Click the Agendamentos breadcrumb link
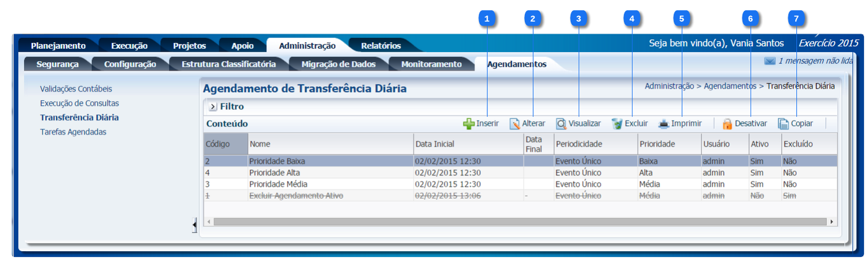Viewport: 868px width, 261px height. (x=730, y=86)
